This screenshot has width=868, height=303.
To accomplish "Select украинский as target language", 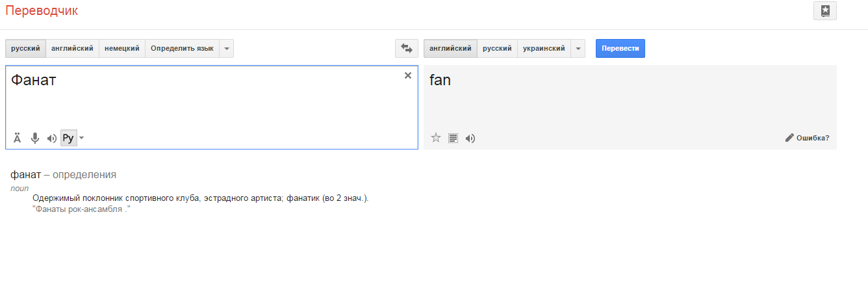I will (x=544, y=48).
